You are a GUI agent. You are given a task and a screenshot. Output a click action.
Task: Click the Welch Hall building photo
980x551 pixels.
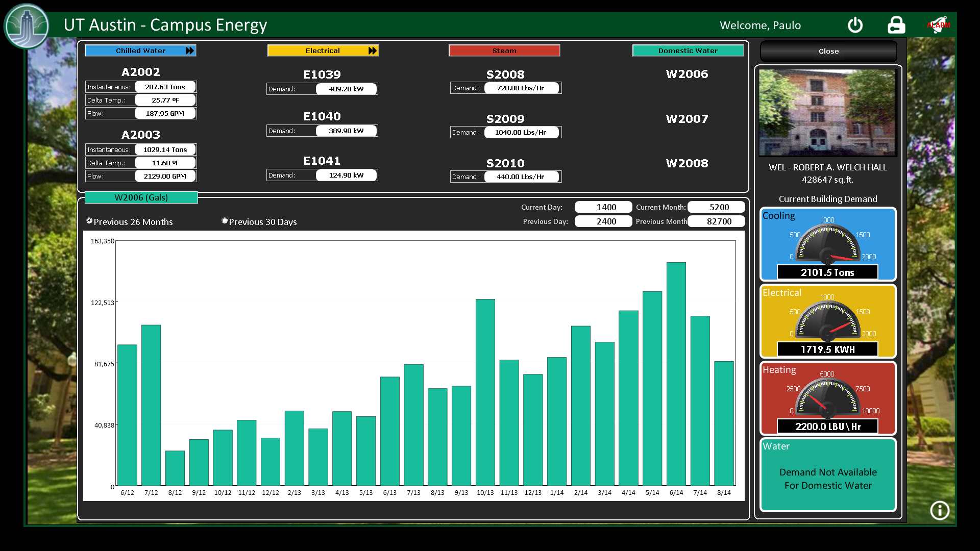point(827,113)
